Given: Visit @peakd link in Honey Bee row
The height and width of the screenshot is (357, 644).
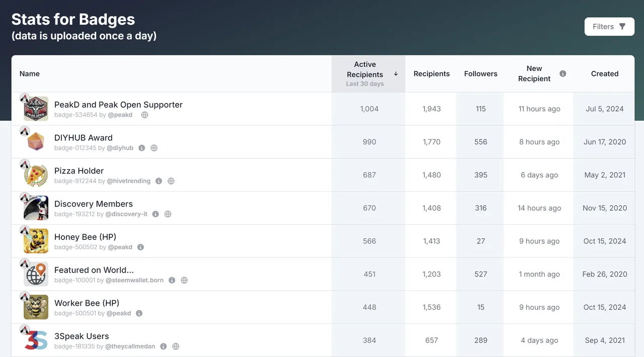Looking at the screenshot, I should tap(120, 247).
